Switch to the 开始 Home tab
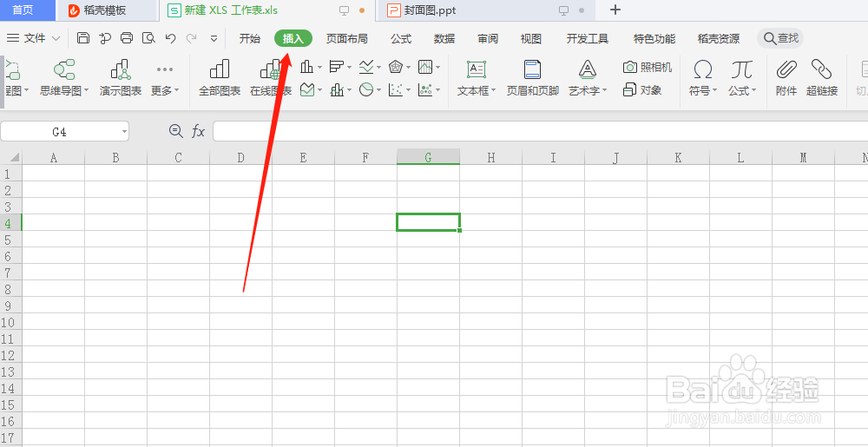Image resolution: width=868 pixels, height=447 pixels. (x=250, y=39)
